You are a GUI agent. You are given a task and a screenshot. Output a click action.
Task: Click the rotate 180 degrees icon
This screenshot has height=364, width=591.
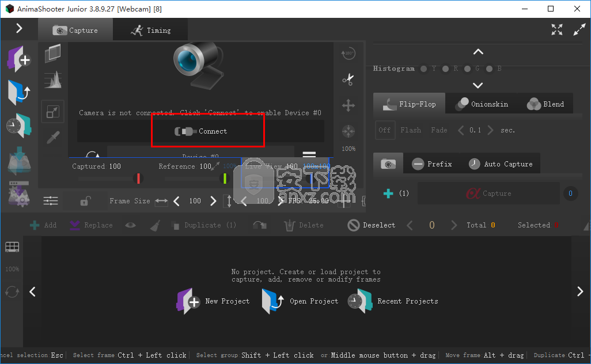(348, 54)
